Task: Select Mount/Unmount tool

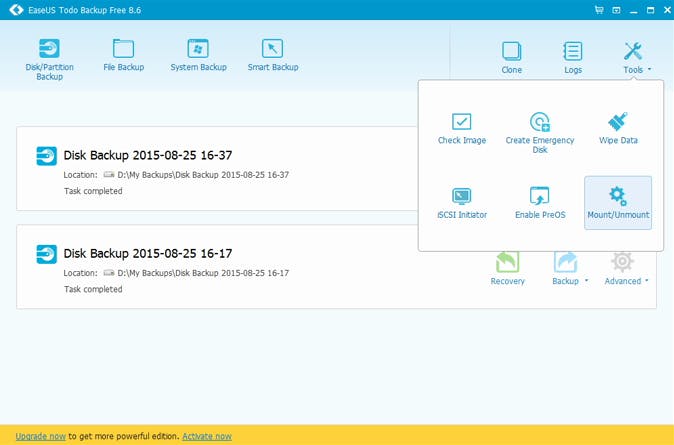Action: tap(618, 203)
